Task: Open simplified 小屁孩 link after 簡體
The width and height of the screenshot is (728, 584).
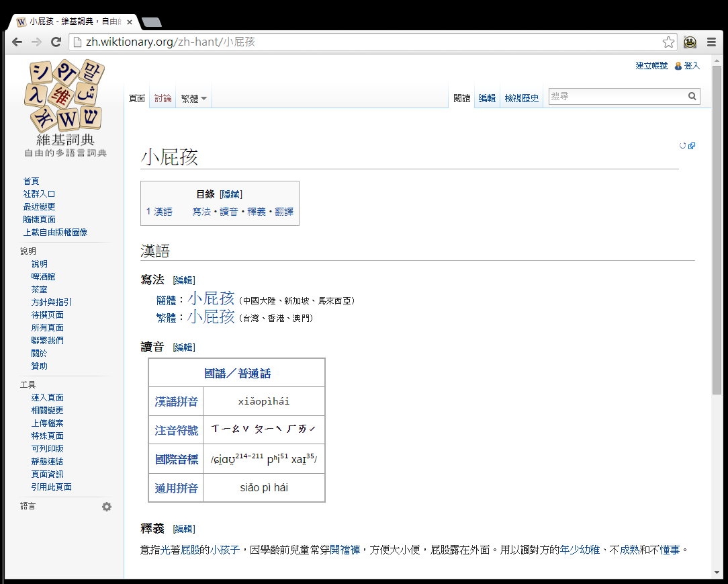Action: [x=212, y=298]
